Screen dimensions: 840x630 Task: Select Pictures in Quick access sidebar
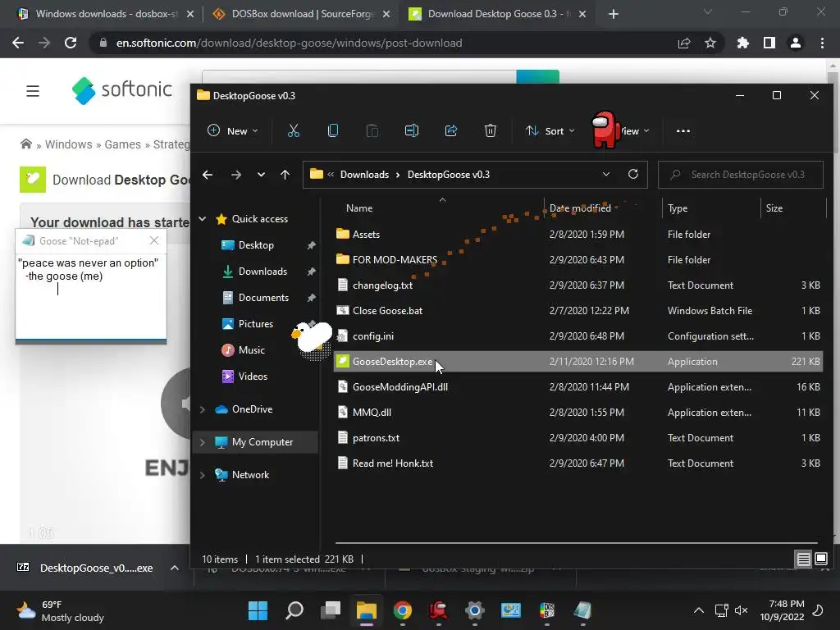point(255,324)
